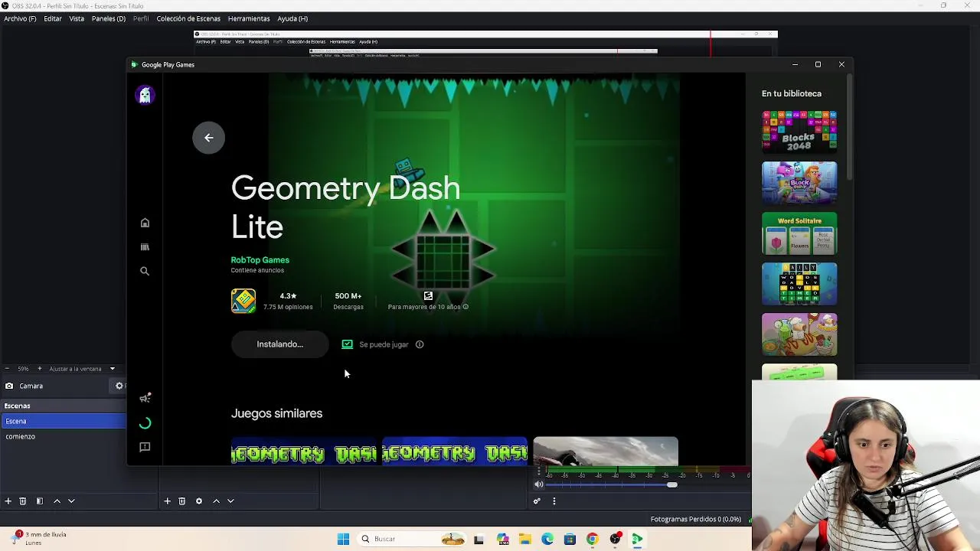980x551 pixels.
Task: Open advanced audio properties gears
Action: click(537, 501)
